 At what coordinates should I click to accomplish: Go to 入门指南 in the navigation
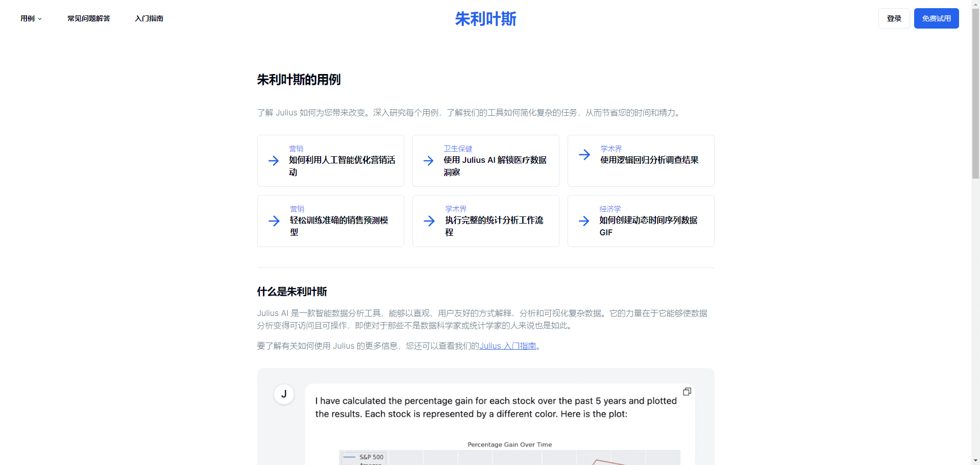pos(149,18)
